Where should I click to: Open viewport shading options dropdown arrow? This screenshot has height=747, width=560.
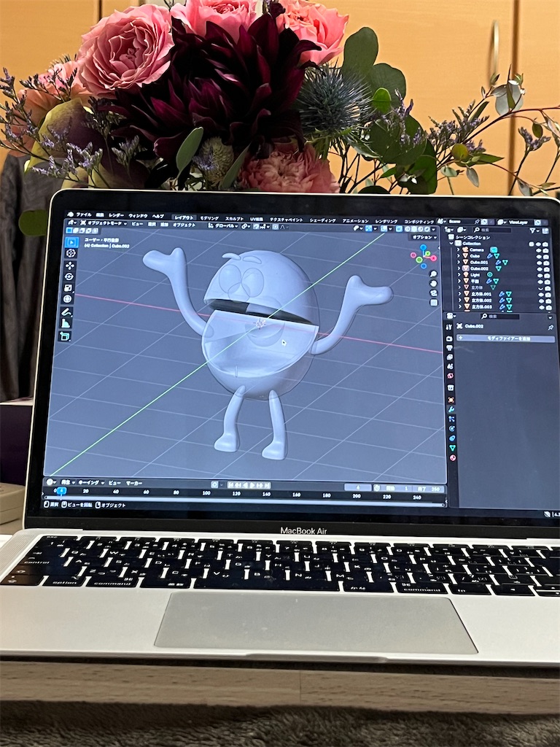pyautogui.click(x=433, y=229)
